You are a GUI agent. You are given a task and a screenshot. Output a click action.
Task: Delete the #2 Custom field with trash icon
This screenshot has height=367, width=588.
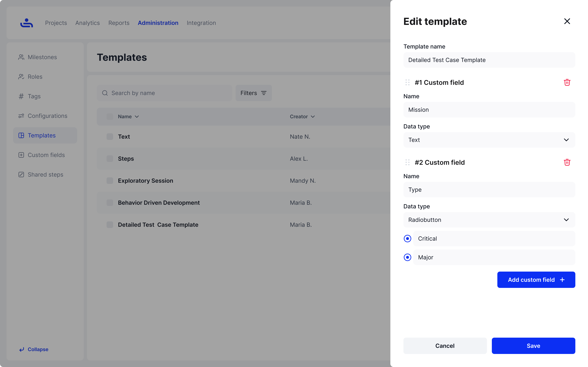567,162
